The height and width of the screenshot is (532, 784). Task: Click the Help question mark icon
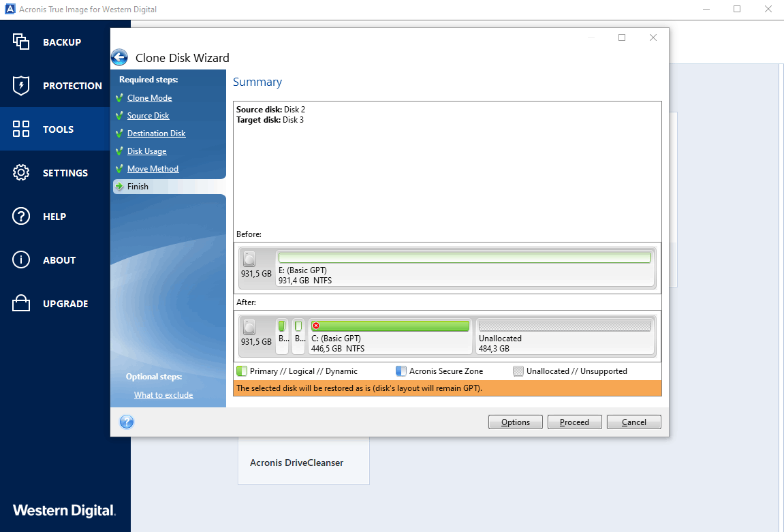click(x=21, y=216)
